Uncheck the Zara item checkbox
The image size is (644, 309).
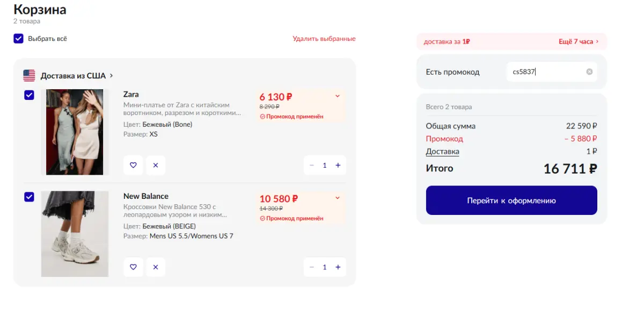[29, 95]
